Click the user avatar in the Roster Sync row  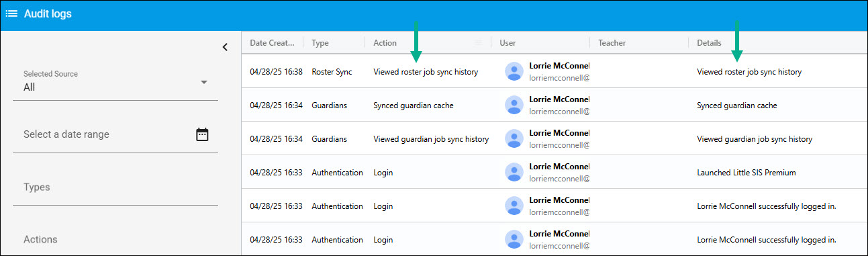pyautogui.click(x=514, y=71)
